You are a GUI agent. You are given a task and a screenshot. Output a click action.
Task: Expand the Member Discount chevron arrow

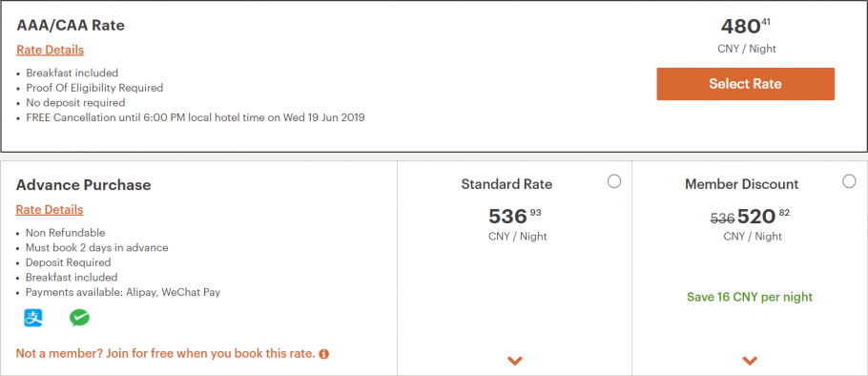click(750, 361)
